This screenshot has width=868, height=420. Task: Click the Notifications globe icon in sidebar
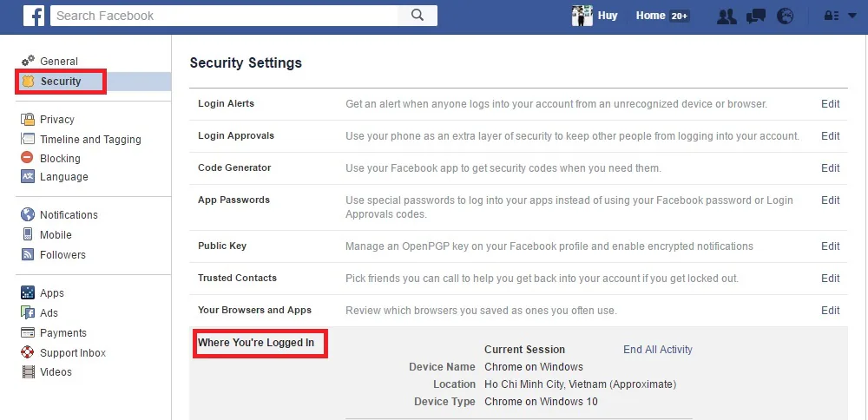[28, 214]
